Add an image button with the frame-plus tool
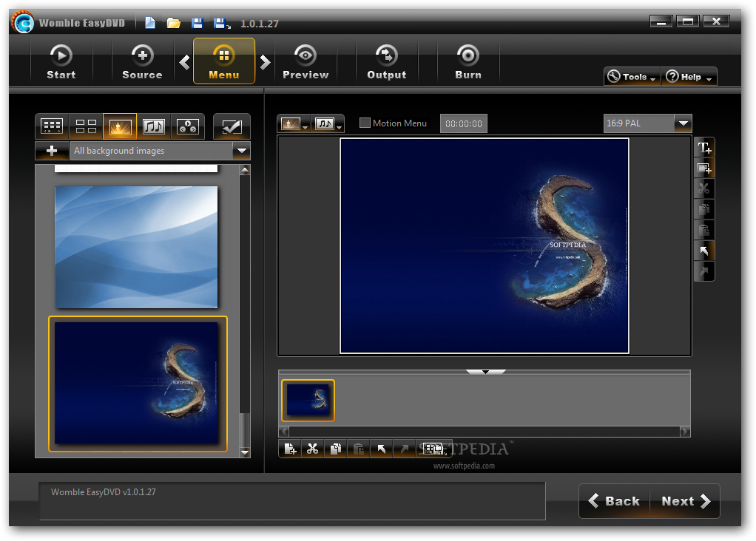This screenshot has height=541, width=756. [704, 168]
